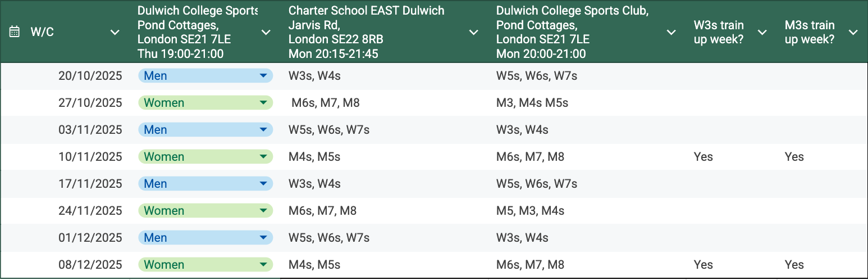
Task: Select the M3s Yes cell for 08/12/2025
Action: (x=794, y=265)
